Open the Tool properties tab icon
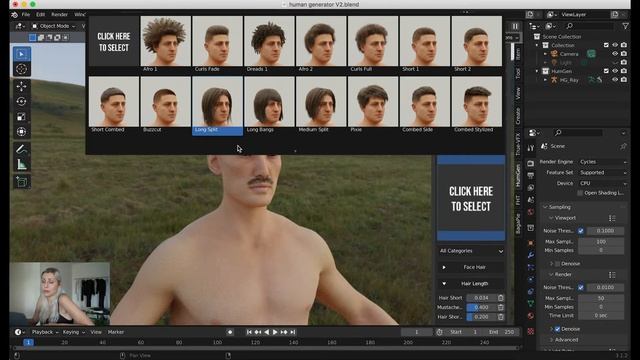 (x=531, y=148)
